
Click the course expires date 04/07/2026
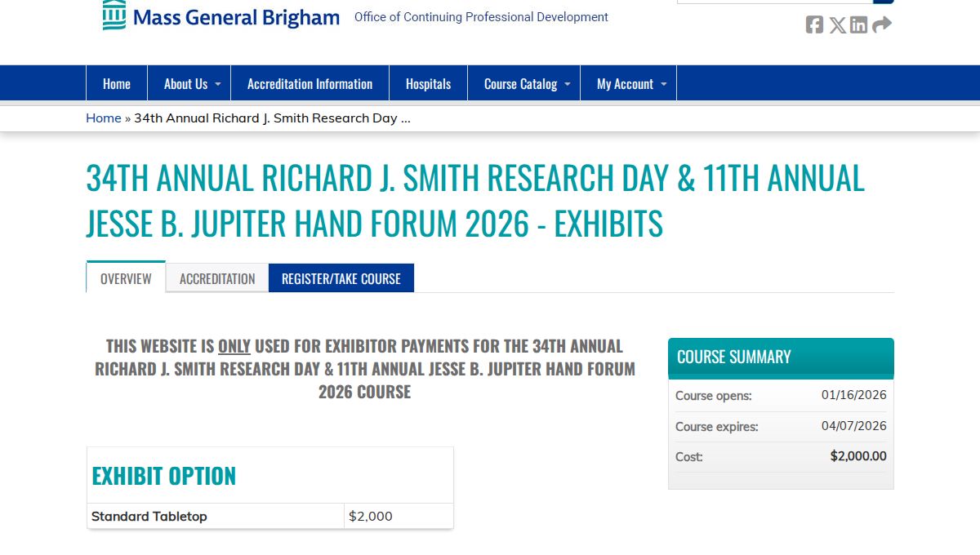(x=853, y=426)
